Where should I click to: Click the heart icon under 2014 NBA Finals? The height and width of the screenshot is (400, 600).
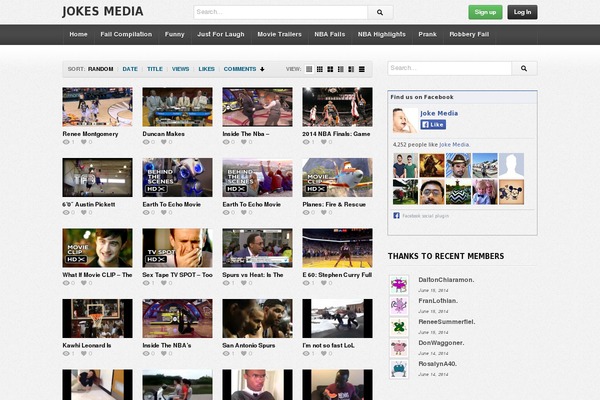[x=324, y=142]
